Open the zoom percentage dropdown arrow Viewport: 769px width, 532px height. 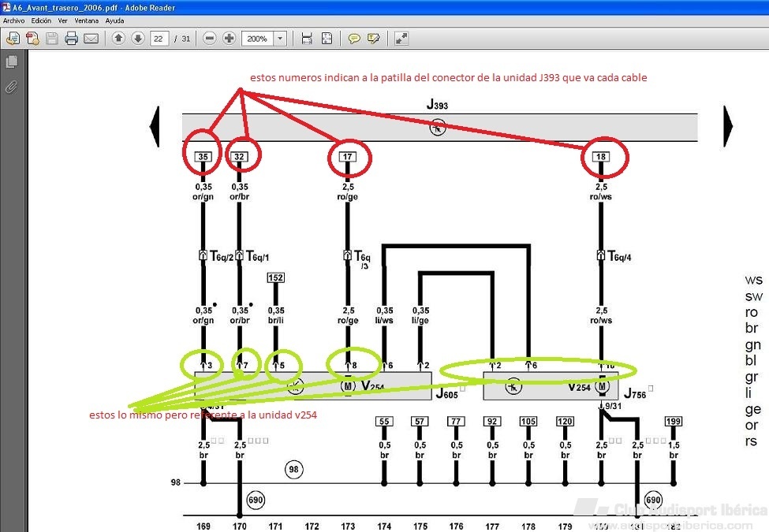280,38
